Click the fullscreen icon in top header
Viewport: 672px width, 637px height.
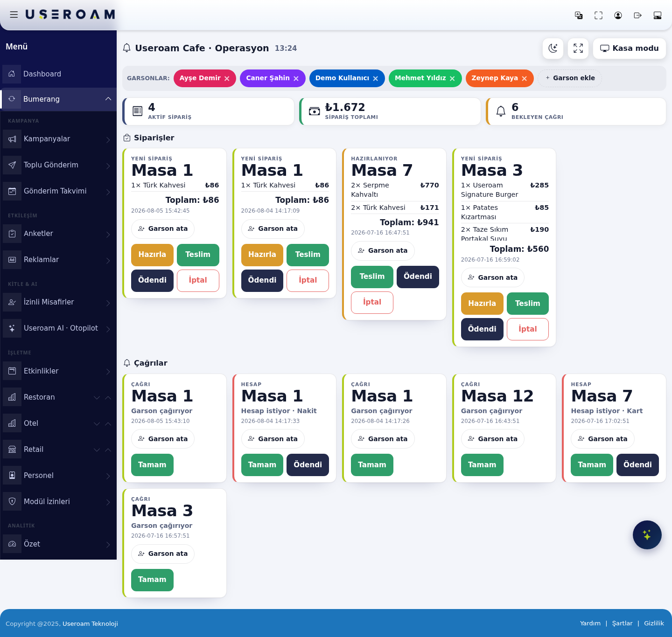pyautogui.click(x=598, y=15)
